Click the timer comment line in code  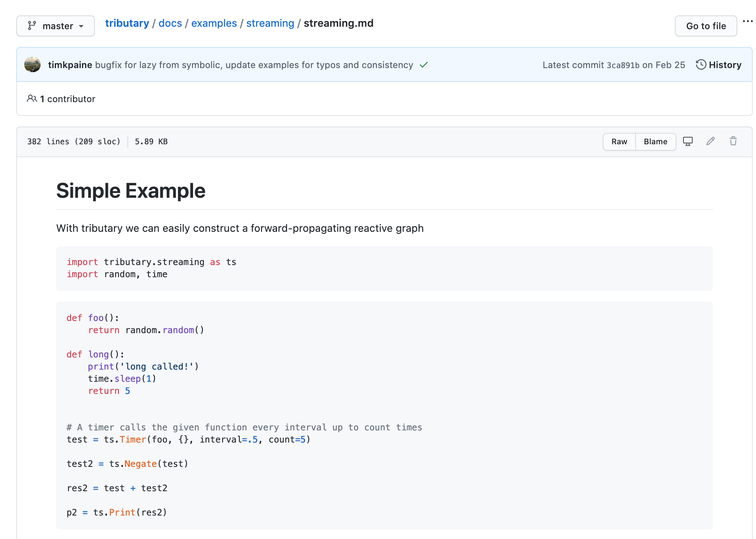pos(245,428)
